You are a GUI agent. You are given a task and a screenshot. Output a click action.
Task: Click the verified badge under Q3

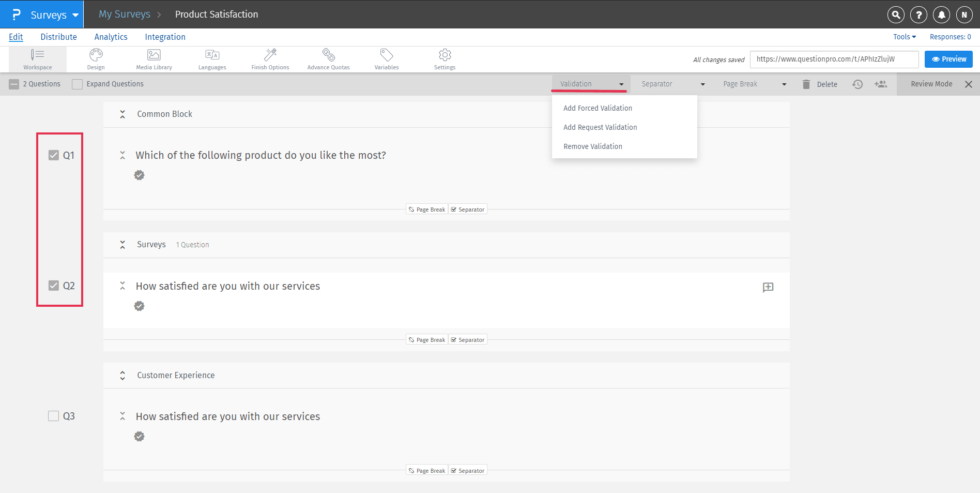point(140,437)
